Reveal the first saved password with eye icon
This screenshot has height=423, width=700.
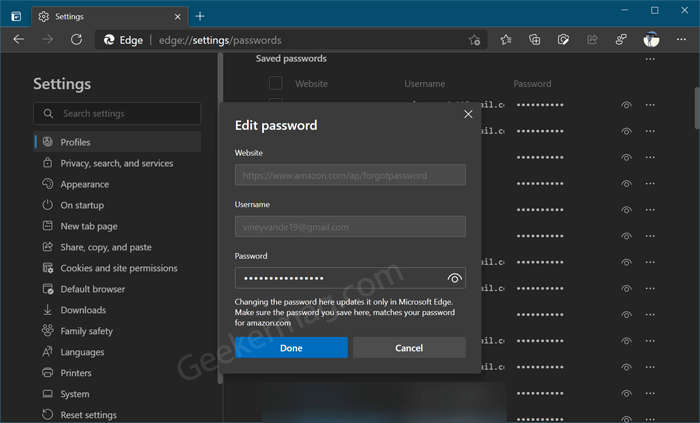pos(626,105)
